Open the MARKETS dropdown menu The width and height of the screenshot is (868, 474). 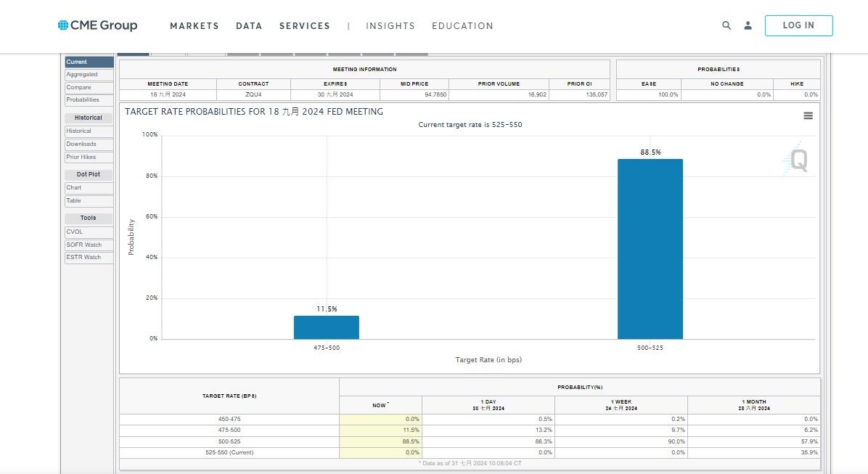(194, 26)
